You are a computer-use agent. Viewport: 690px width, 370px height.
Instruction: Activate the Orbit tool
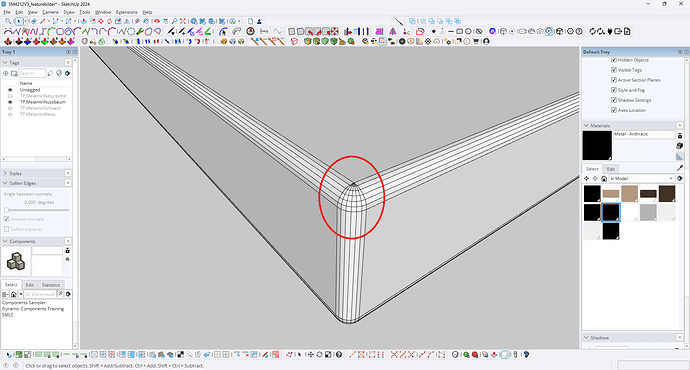click(x=157, y=21)
